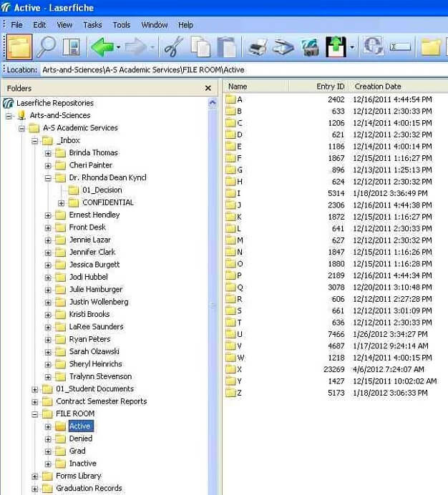This screenshot has height=495, width=448.
Task: Select folder I in the file list
Action: [x=238, y=193]
